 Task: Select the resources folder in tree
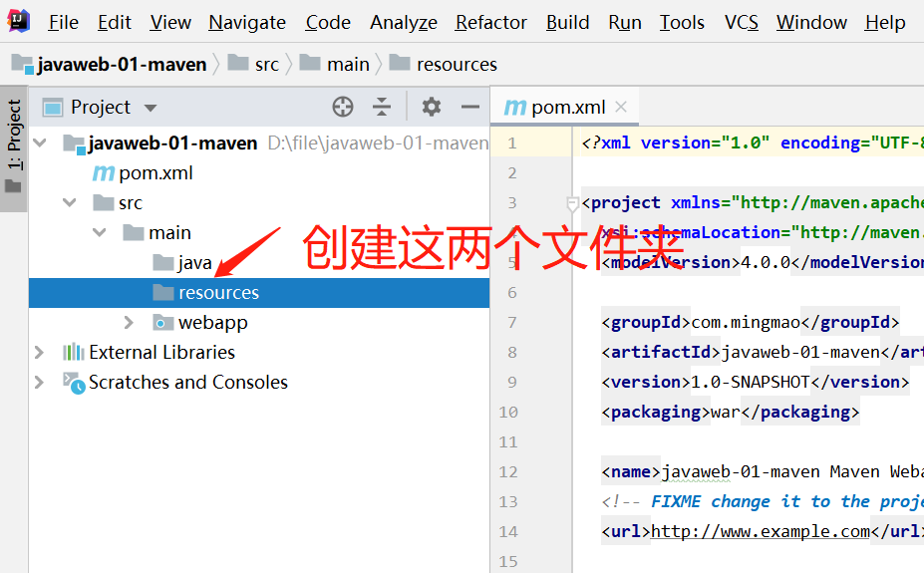(259, 293)
